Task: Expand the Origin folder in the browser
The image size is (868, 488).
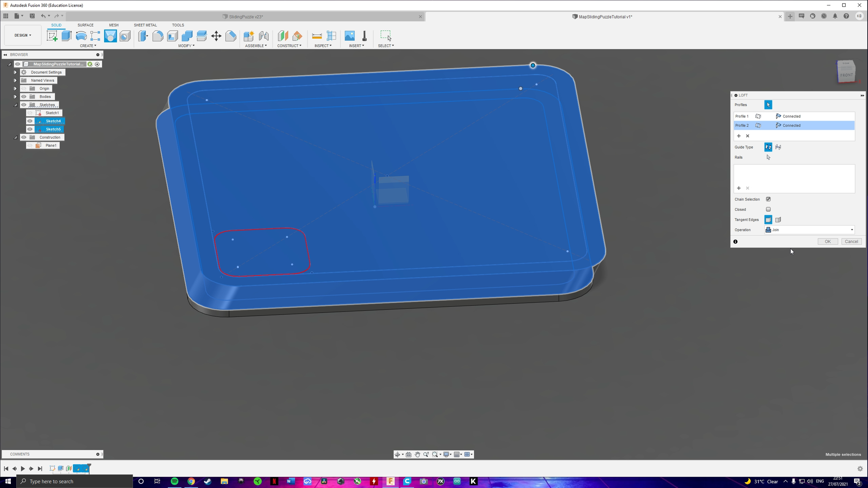Action: coord(15,88)
